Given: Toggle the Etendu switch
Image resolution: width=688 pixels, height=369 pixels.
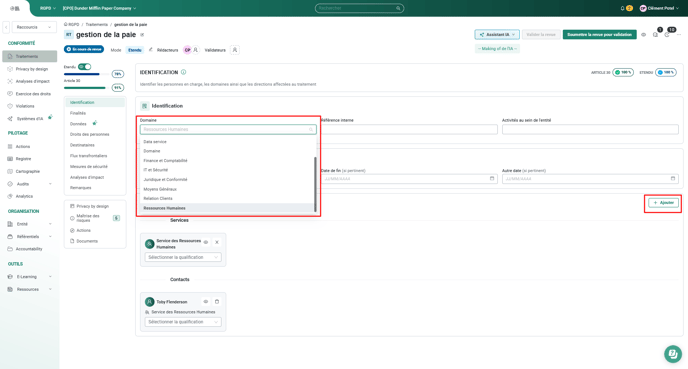Looking at the screenshot, I should 84,67.
